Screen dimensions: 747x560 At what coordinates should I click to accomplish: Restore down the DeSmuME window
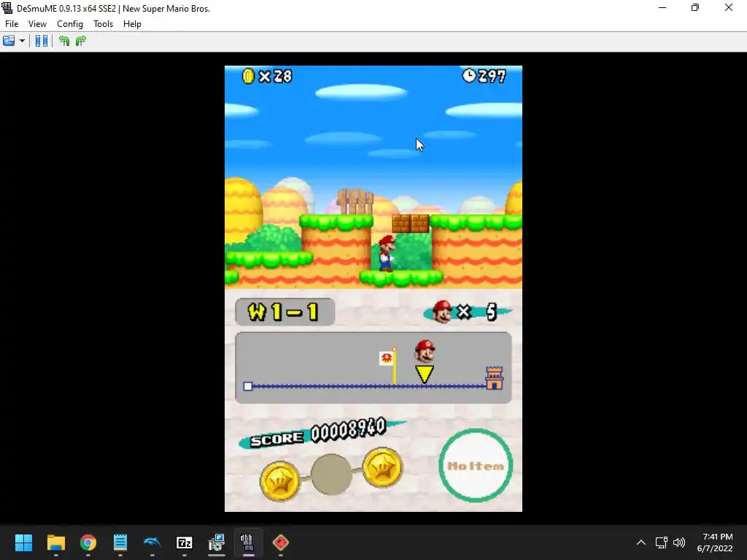point(695,7)
